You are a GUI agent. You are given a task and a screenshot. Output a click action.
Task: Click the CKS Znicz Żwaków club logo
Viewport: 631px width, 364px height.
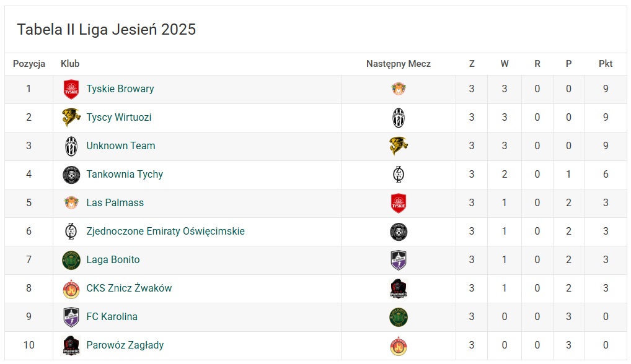point(71,288)
